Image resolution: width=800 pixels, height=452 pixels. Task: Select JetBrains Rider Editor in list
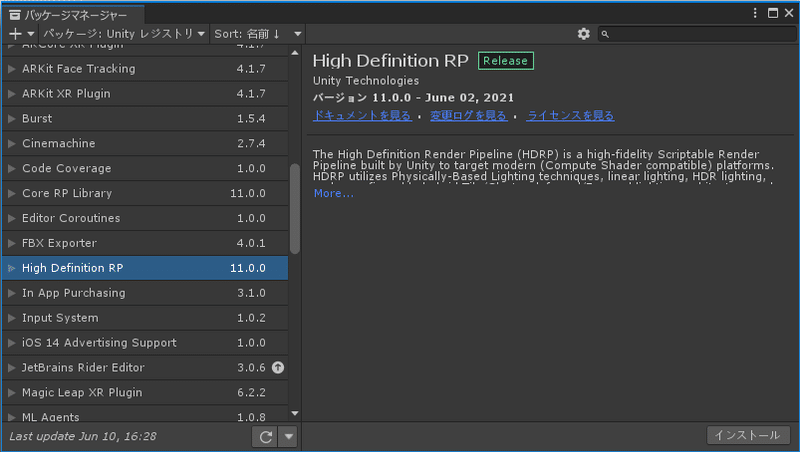[145, 367]
